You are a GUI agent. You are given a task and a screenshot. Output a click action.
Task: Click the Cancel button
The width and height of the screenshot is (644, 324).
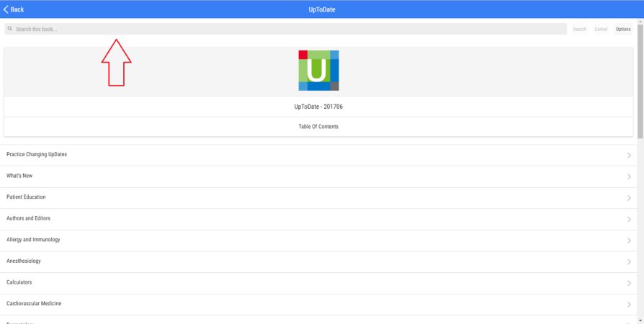coord(601,29)
